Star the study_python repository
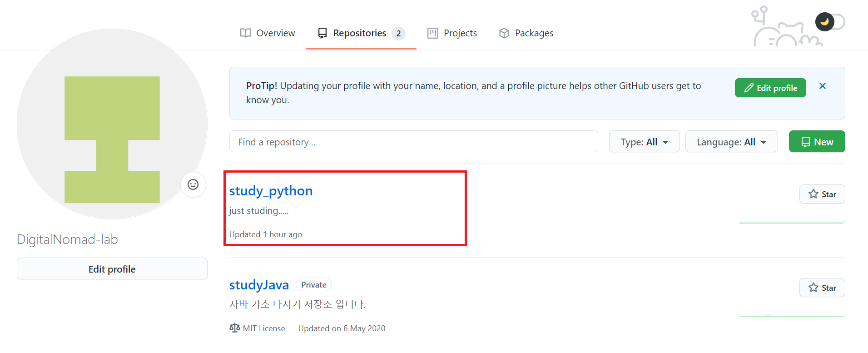 click(822, 194)
